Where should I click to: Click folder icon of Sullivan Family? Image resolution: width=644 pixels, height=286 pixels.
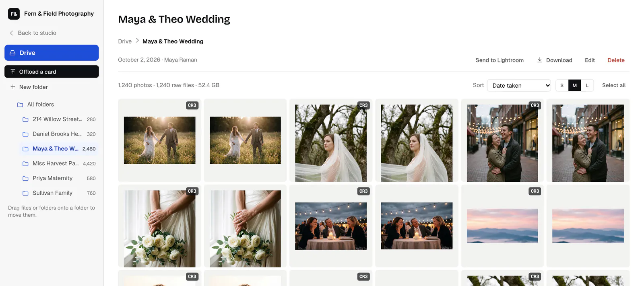(25, 193)
